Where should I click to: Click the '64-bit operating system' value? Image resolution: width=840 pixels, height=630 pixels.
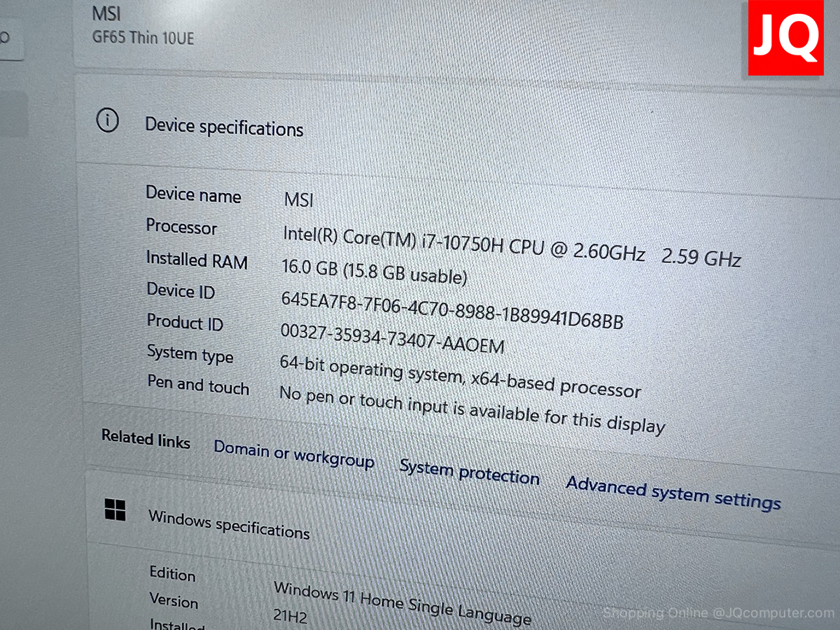click(x=460, y=377)
